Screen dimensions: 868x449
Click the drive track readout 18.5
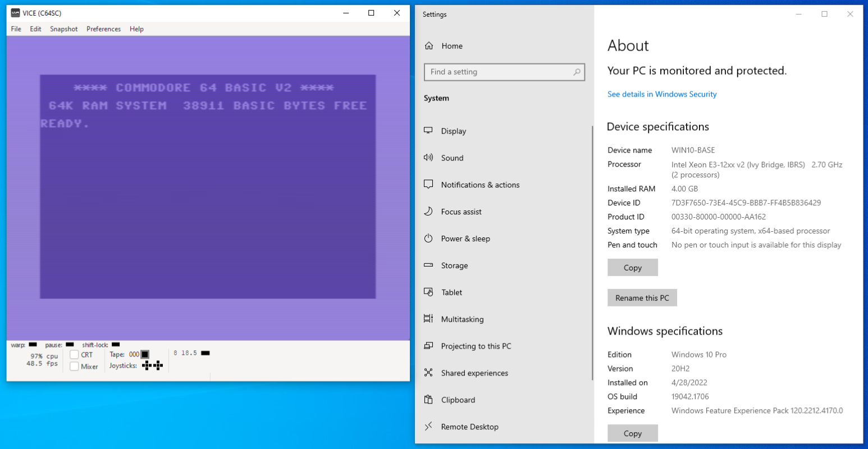point(189,353)
